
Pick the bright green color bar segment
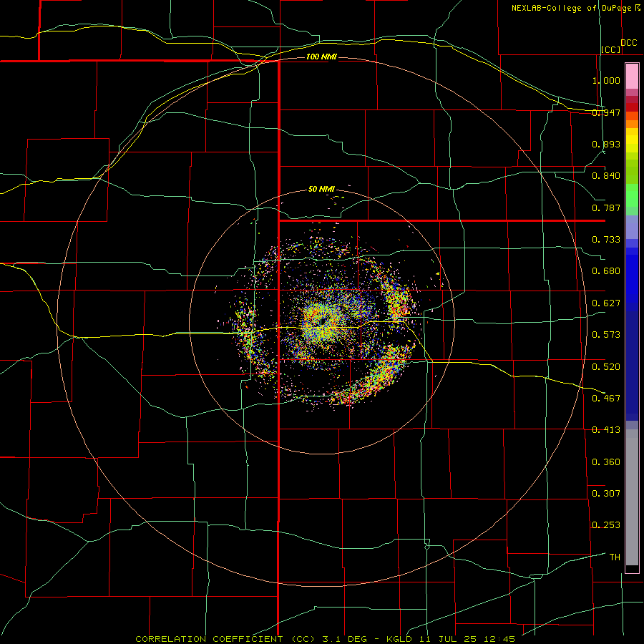(632, 195)
